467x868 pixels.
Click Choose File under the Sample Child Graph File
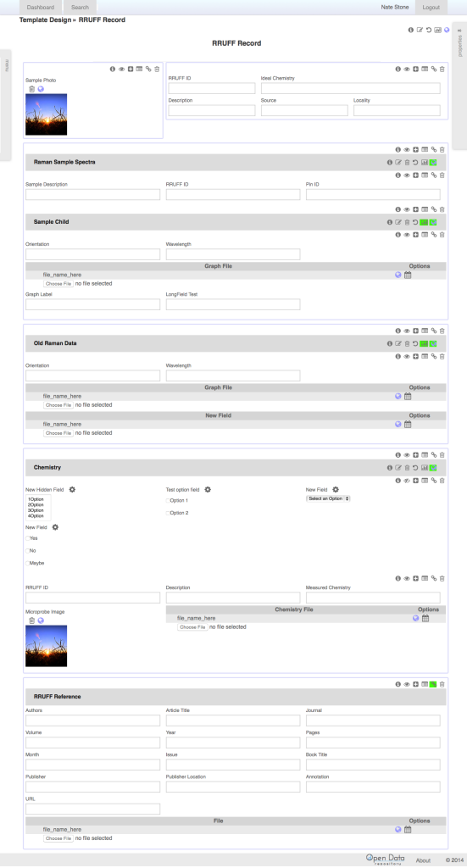click(58, 284)
